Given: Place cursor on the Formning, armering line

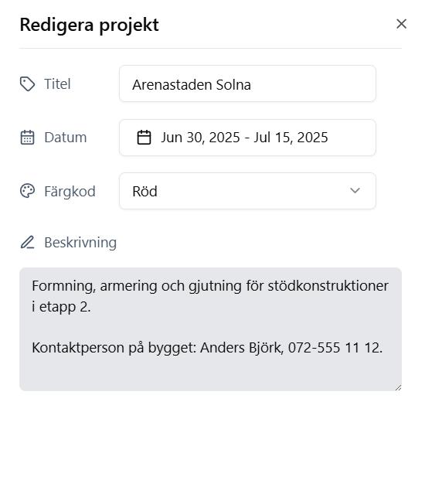Looking at the screenshot, I should tap(210, 286).
